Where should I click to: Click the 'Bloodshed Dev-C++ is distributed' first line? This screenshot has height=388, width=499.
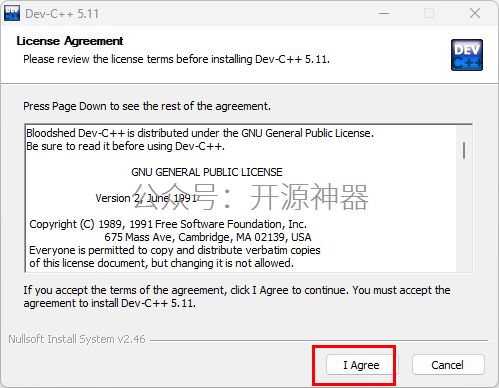[200, 133]
